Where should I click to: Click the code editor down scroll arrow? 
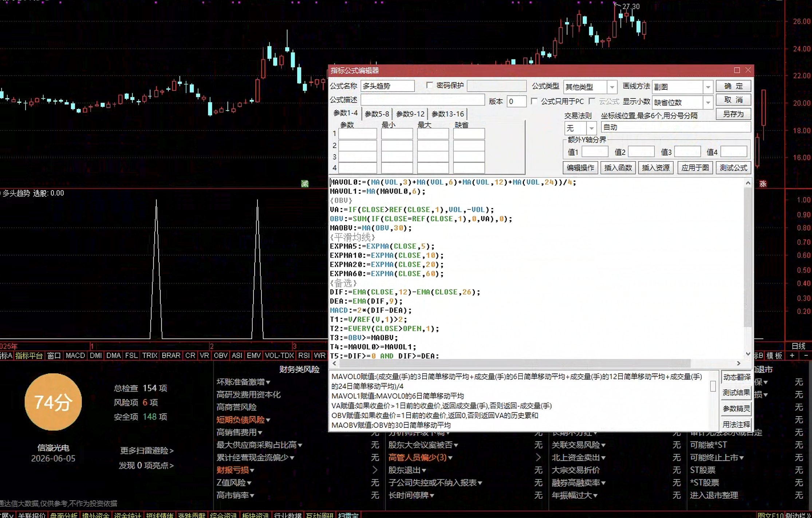(748, 354)
